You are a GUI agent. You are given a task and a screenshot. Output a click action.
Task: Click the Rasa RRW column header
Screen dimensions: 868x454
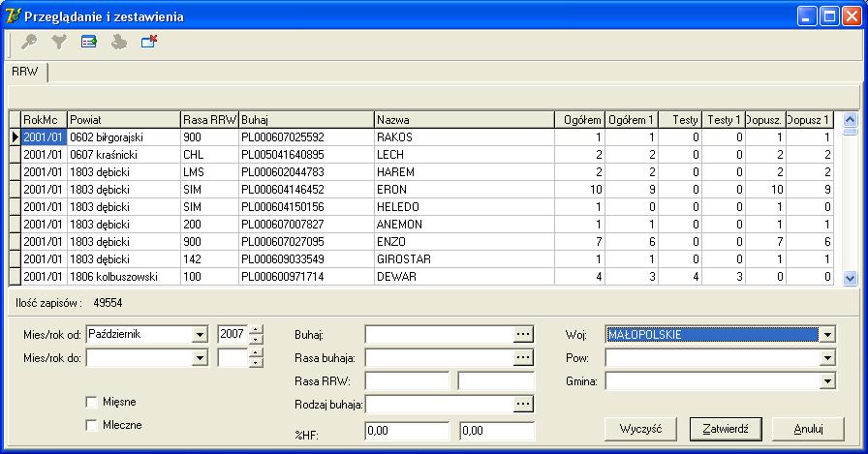click(x=210, y=119)
